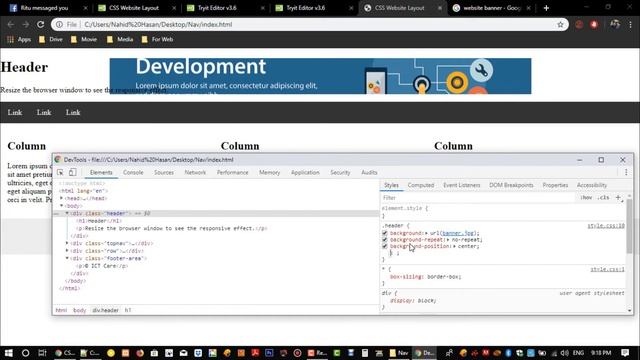Screen dimensions: 640x360
Task: Open the Accessibility pane tab
Action: coord(592,185)
